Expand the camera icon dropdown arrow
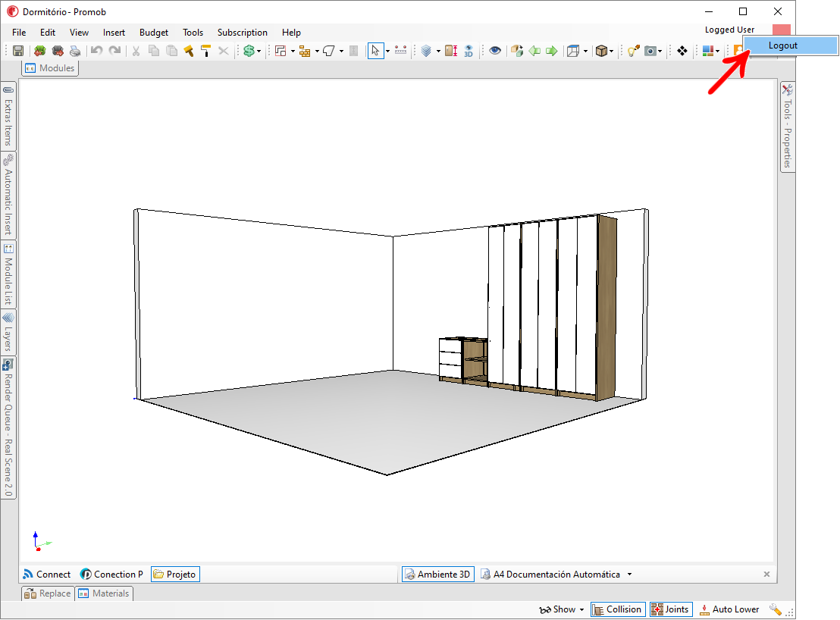The width and height of the screenshot is (840, 620). coord(660,51)
